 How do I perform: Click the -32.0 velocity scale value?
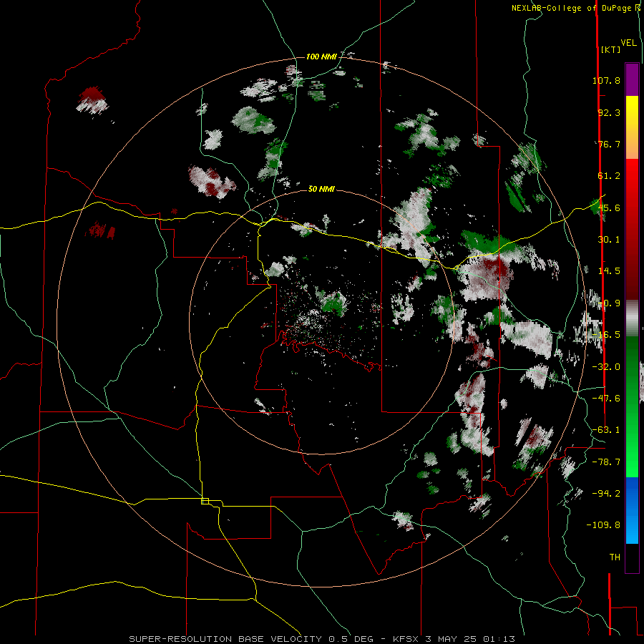click(x=606, y=367)
